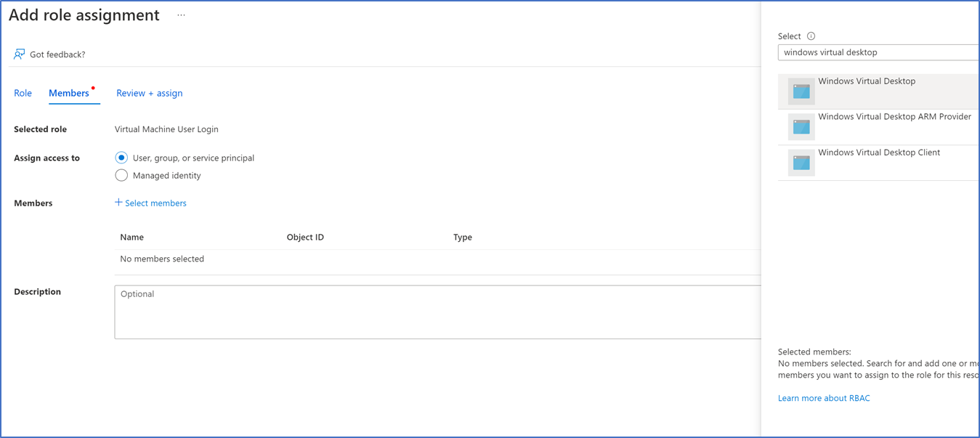
Task: Click the Got feedback? link
Action: point(57,54)
